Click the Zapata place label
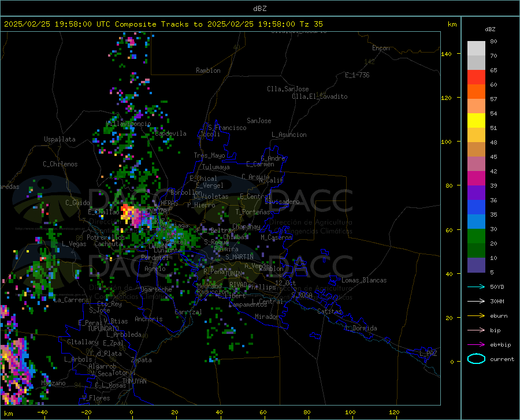The image size is (520, 420). (142, 360)
